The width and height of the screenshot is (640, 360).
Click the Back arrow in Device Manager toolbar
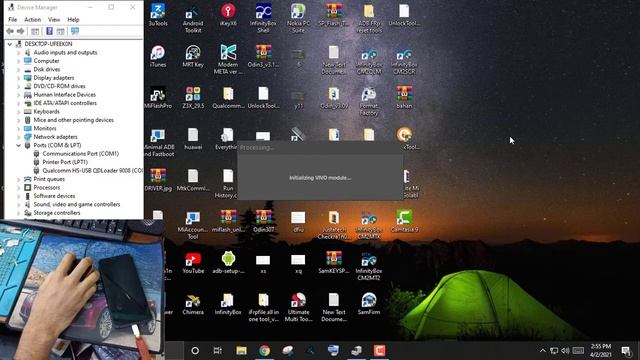[x=10, y=31]
